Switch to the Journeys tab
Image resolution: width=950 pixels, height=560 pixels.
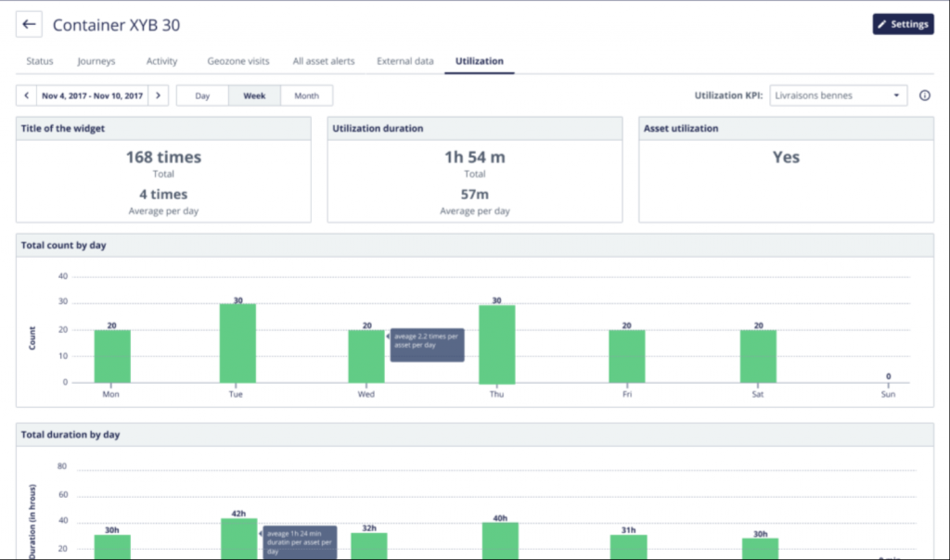click(x=96, y=61)
